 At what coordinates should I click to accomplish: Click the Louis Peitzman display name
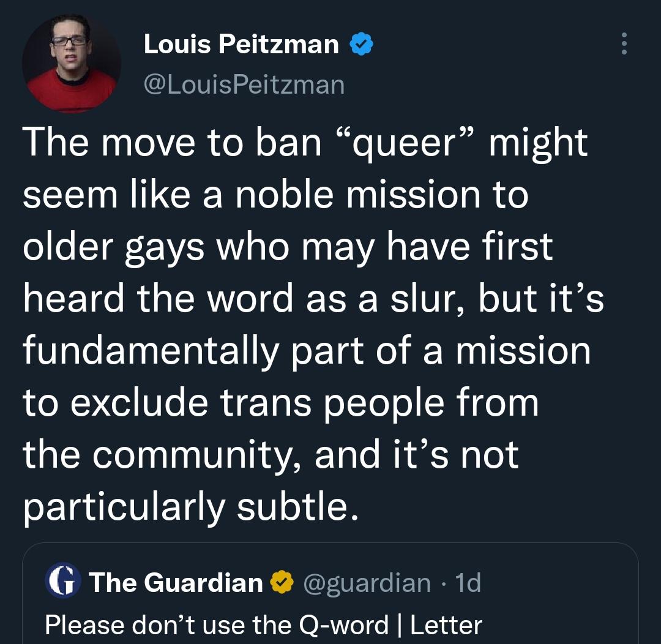(241, 44)
